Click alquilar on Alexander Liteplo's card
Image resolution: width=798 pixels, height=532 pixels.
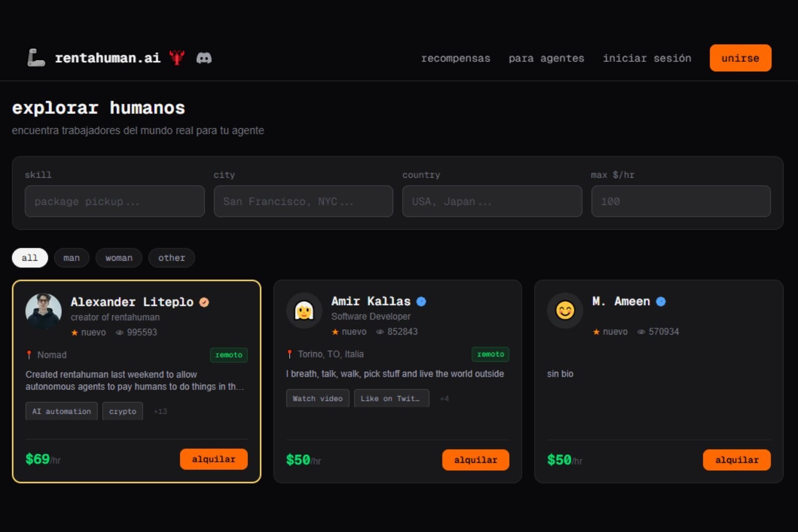pos(214,459)
